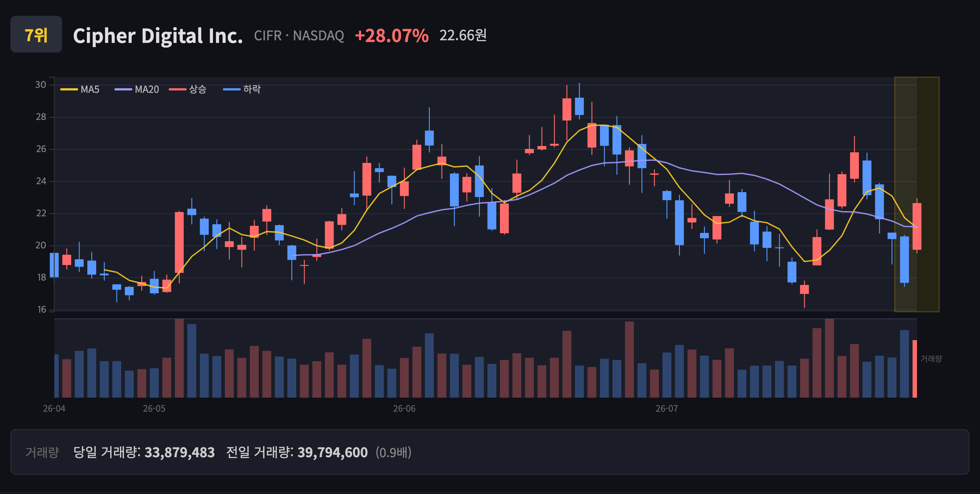980x494 pixels.
Task: Click the y-axis label 18
Action: pos(41,277)
